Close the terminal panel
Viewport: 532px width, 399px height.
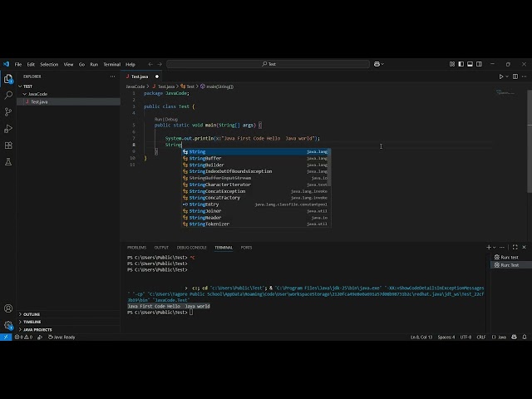coord(525,248)
